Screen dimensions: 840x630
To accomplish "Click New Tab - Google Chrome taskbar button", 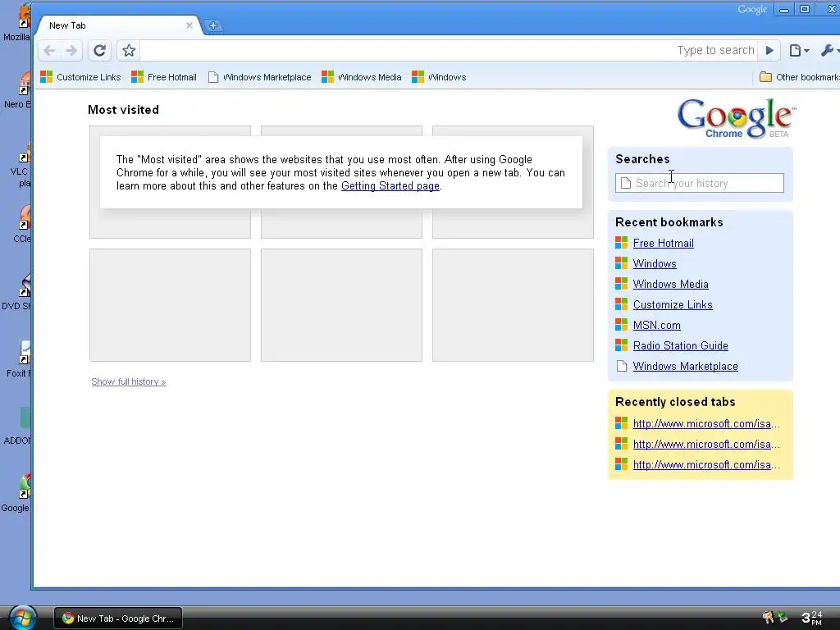I will [x=118, y=619].
